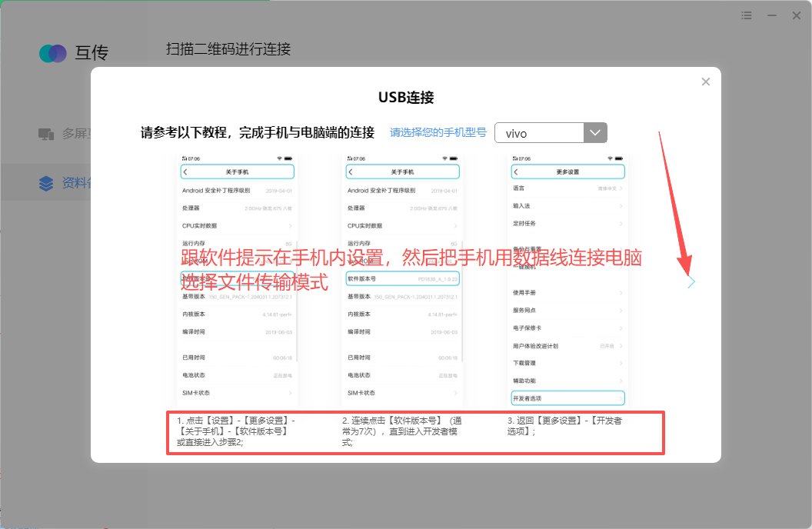Viewport: 812px width, 529px height.
Task: Click the USB连接 dialog title
Action: (x=406, y=98)
